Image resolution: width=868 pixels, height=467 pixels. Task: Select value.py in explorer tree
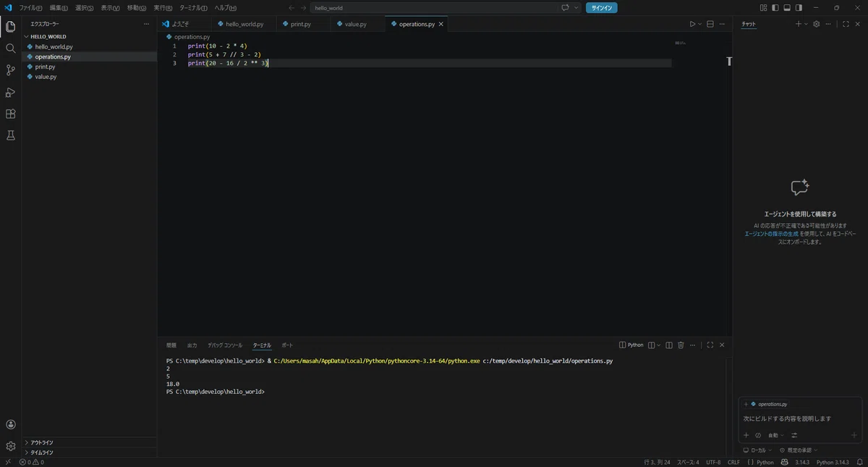(x=90, y=76)
